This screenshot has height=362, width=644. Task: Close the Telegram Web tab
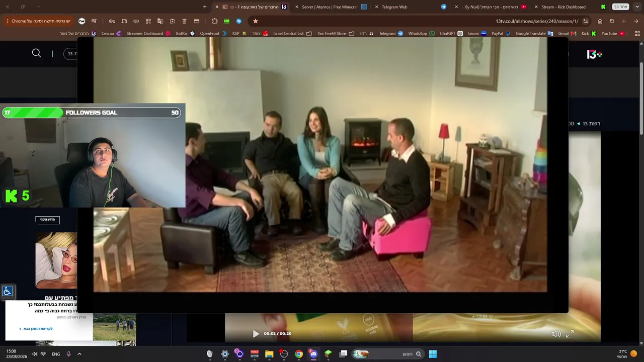(376, 7)
